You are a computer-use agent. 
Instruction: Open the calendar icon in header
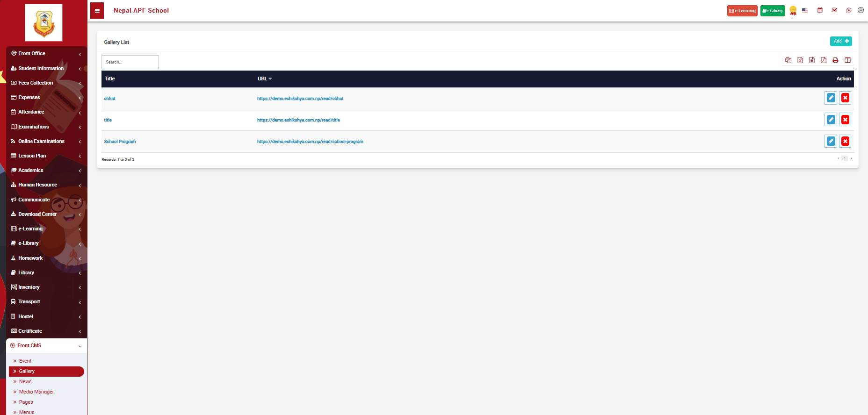(x=820, y=10)
